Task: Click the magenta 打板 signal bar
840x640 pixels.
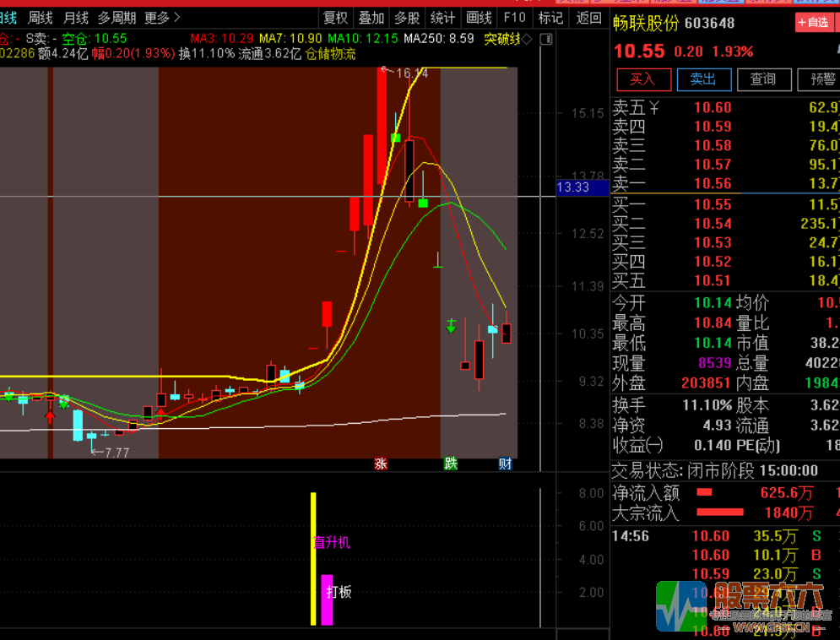Action: 327,599
